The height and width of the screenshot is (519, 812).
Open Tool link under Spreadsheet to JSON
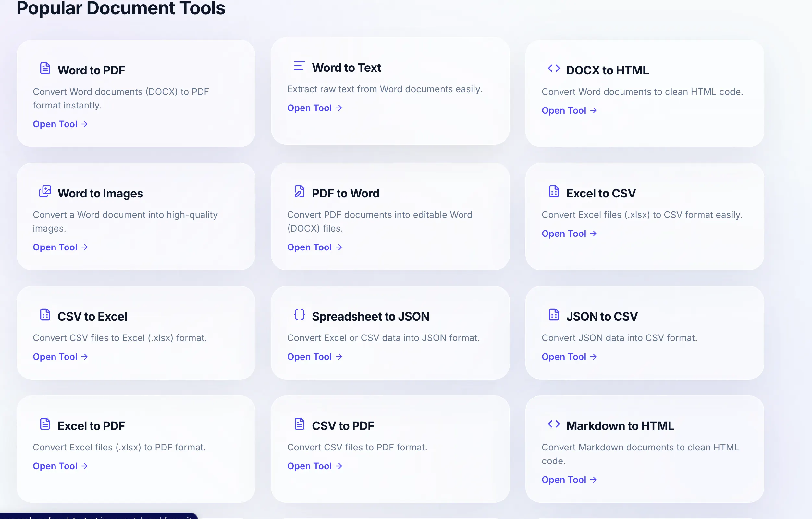pos(314,357)
